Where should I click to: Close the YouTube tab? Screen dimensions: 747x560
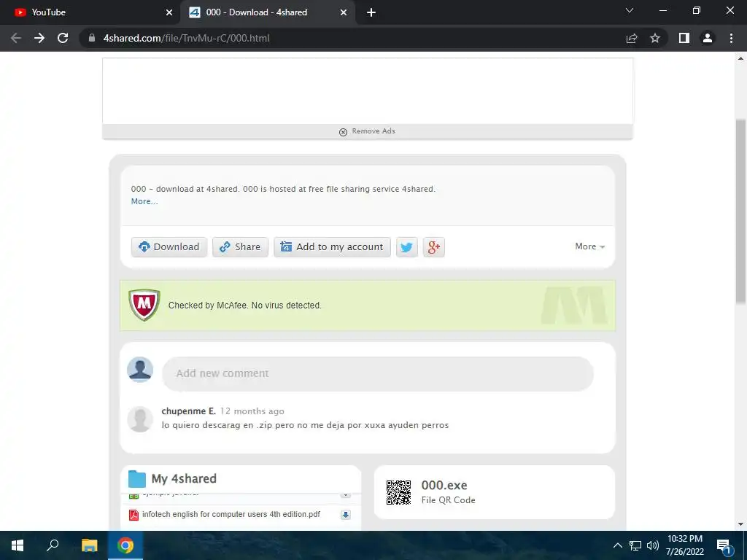click(x=169, y=12)
